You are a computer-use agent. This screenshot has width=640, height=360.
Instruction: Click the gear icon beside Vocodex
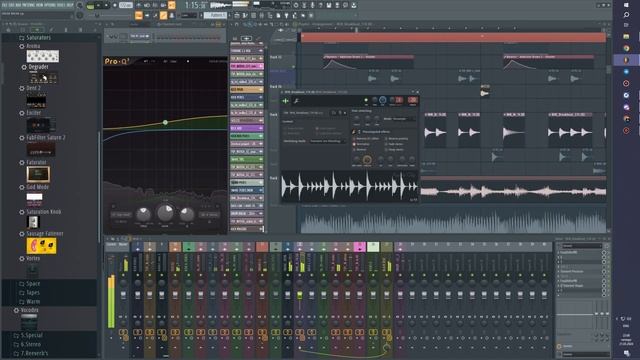[16, 310]
